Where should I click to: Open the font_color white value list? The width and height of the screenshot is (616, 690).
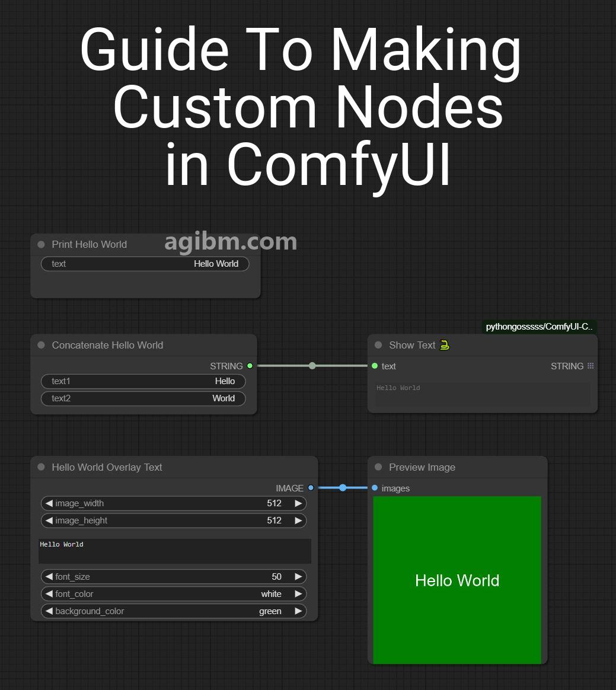coord(271,593)
